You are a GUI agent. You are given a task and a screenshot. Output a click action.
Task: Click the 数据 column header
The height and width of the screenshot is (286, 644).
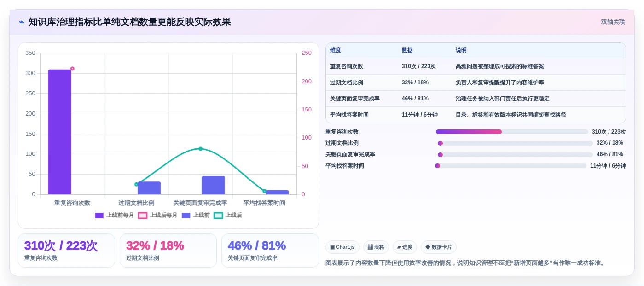point(407,51)
